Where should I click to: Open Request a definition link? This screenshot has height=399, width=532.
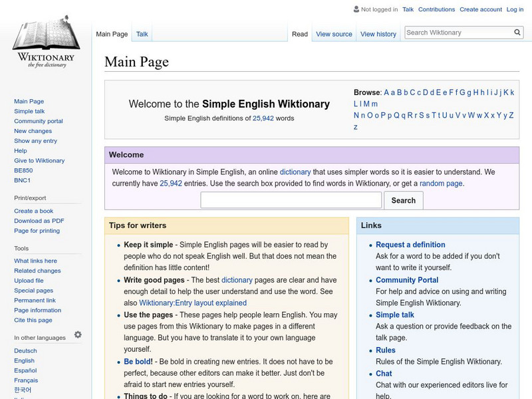click(410, 245)
